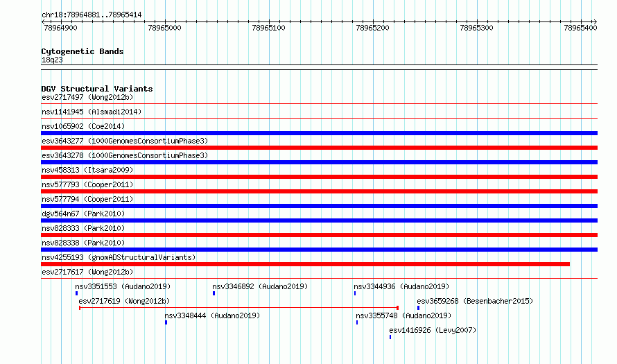
Task: Click the dgv564n67 (Park2010) label
Action: tap(83, 214)
